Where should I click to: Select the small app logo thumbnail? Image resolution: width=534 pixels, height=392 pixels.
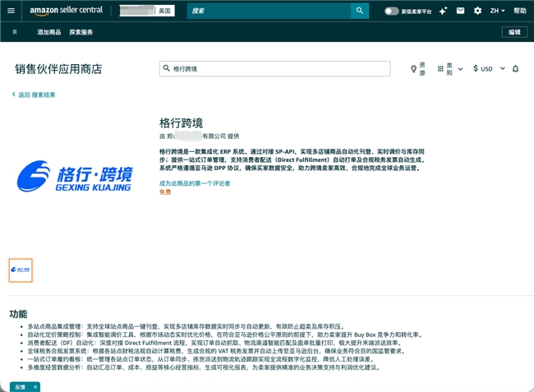pyautogui.click(x=21, y=270)
